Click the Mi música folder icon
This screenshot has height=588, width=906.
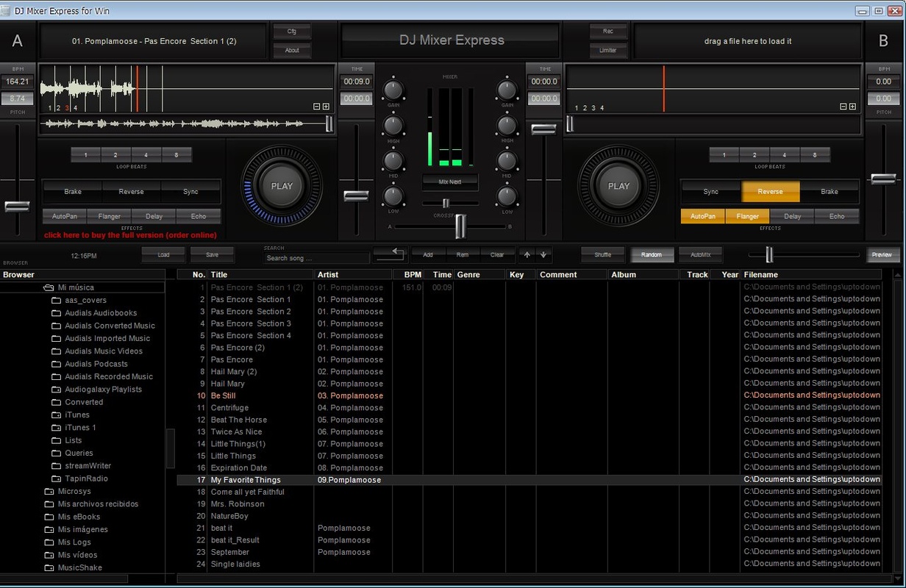pyautogui.click(x=49, y=287)
